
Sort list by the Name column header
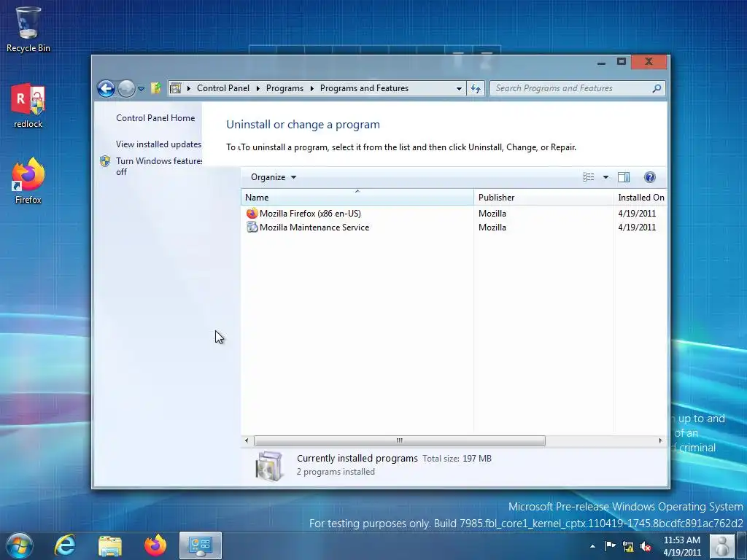click(357, 197)
